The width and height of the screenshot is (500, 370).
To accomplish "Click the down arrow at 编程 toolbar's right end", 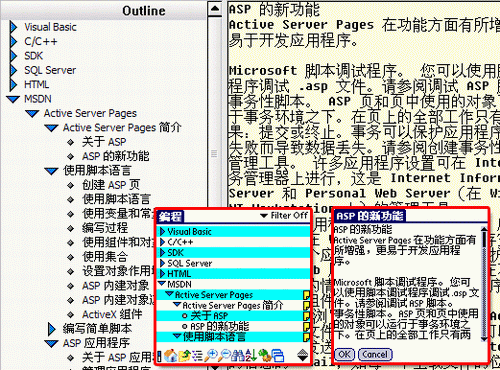I will tap(303, 359).
